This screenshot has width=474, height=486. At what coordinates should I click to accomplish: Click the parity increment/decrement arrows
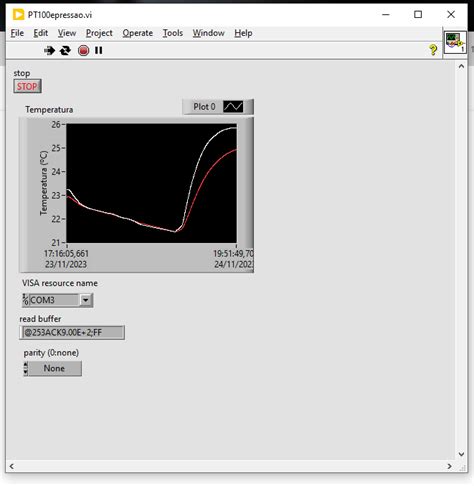[x=25, y=368]
